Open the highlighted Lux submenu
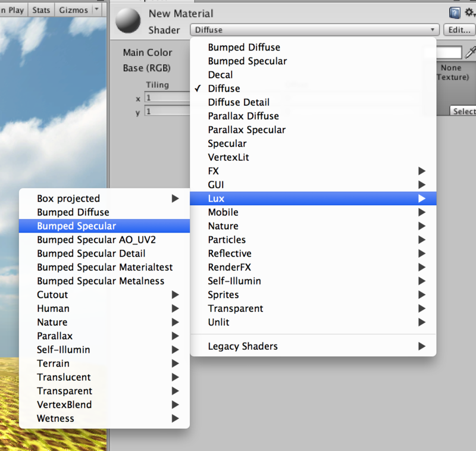 click(x=313, y=199)
